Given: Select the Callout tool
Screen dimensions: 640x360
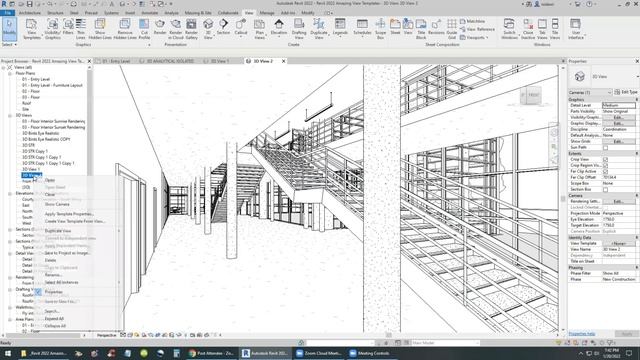Looking at the screenshot, I should 241,27.
